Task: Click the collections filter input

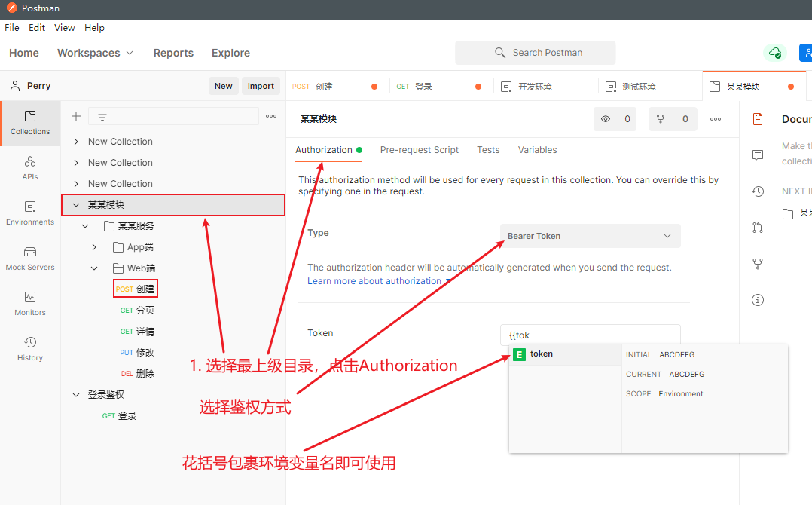Action: [x=173, y=116]
